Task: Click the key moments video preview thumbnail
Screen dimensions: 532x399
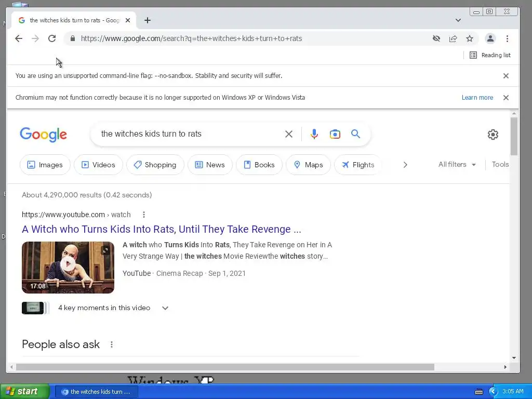Action: tap(33, 308)
